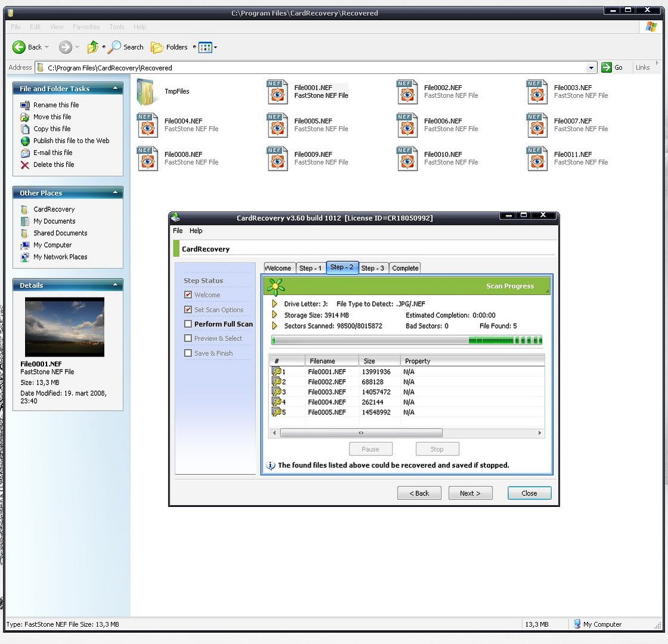Pause the scan
668x644 pixels.
coord(370,449)
